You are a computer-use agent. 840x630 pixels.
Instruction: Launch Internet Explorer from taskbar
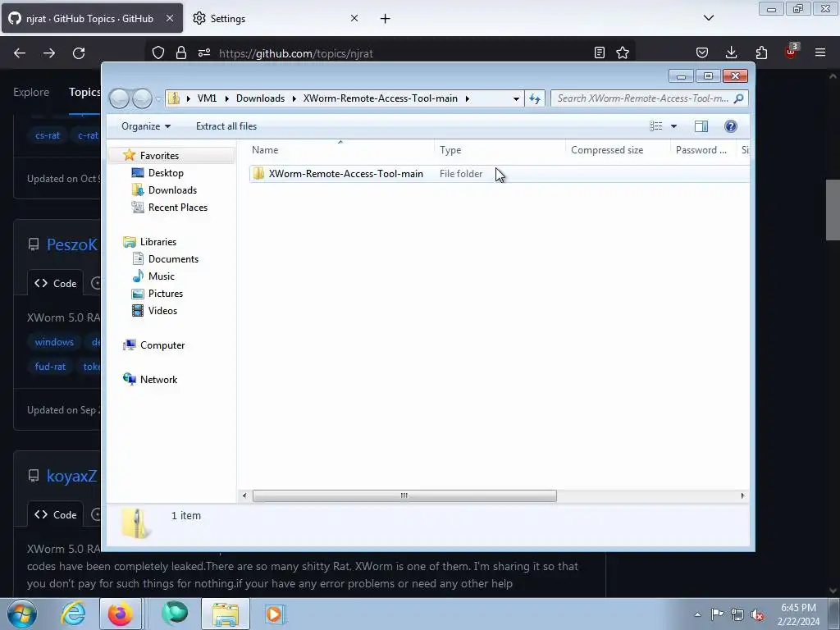(x=73, y=614)
